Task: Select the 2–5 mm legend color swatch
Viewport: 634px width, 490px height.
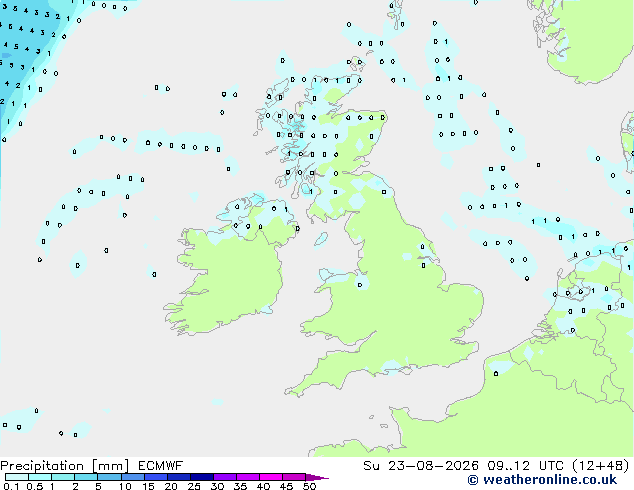Action: click(86, 477)
